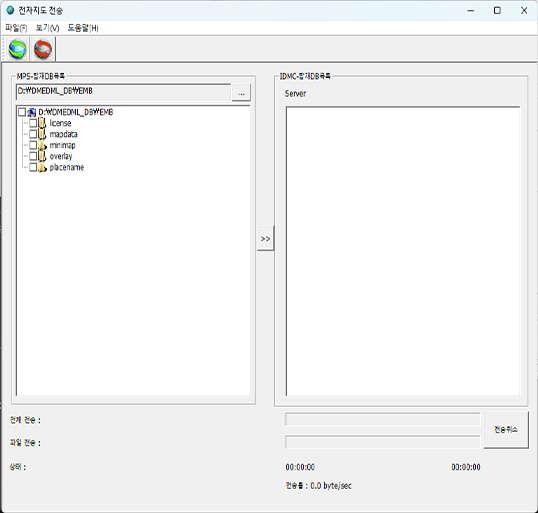Maximize the 전자지도 전송 window
Screen dimensions: 538x513
[497, 11]
